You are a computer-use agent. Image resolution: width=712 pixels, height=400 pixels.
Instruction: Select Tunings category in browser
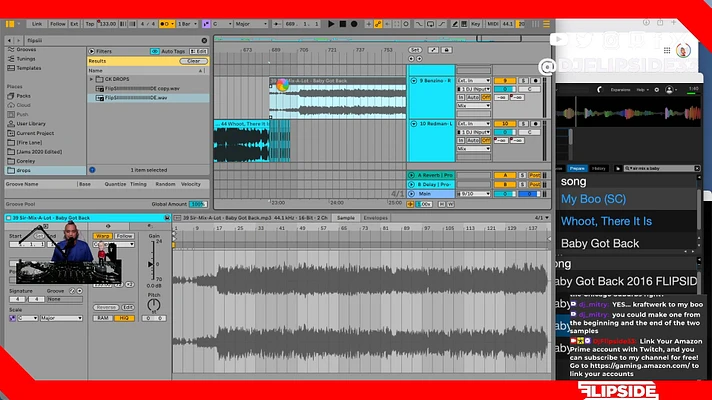25,59
